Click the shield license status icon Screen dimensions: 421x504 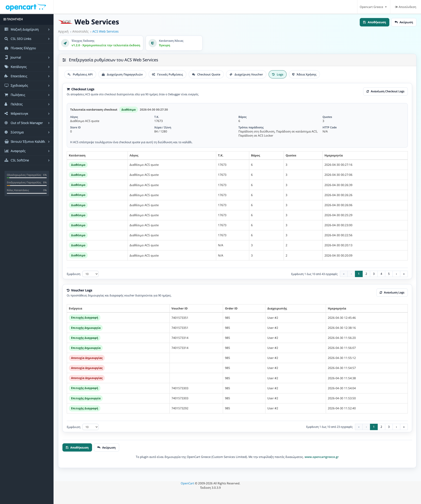[152, 43]
